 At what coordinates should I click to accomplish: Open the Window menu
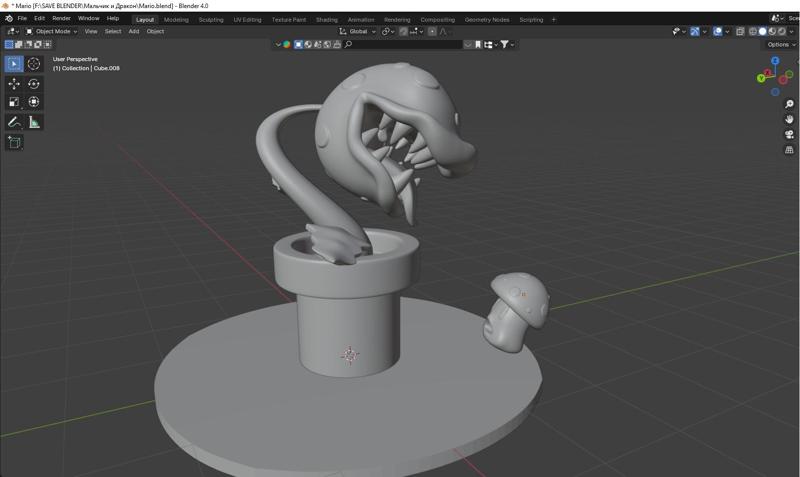[88, 18]
